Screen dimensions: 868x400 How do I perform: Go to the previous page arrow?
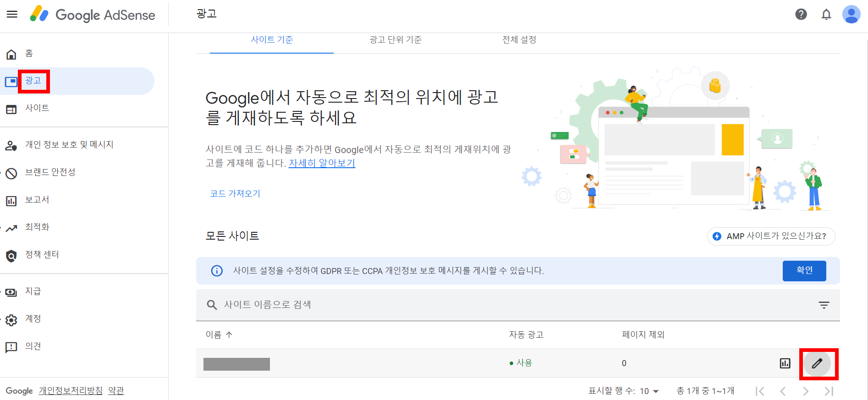[x=783, y=391]
